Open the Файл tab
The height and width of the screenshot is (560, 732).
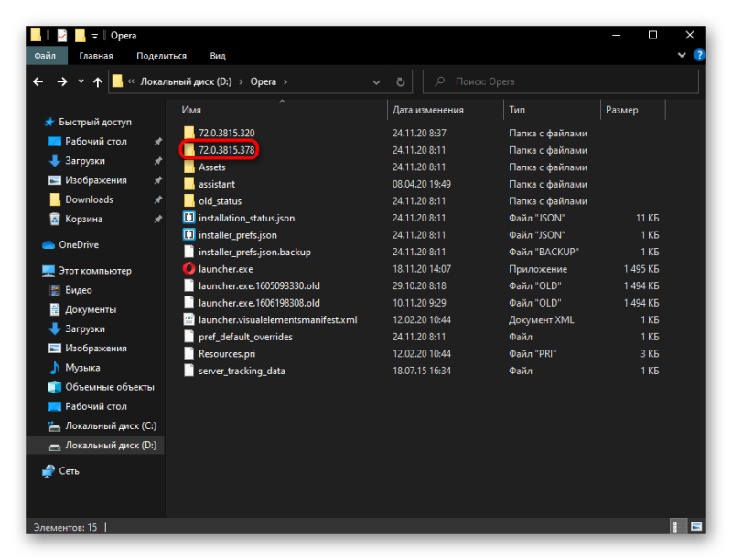coord(45,56)
